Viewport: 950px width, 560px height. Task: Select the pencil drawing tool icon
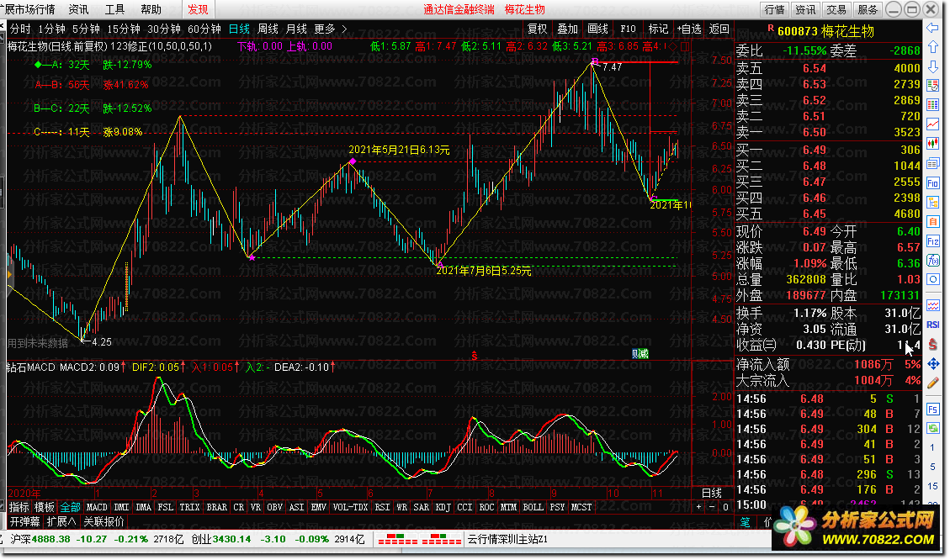932,383
